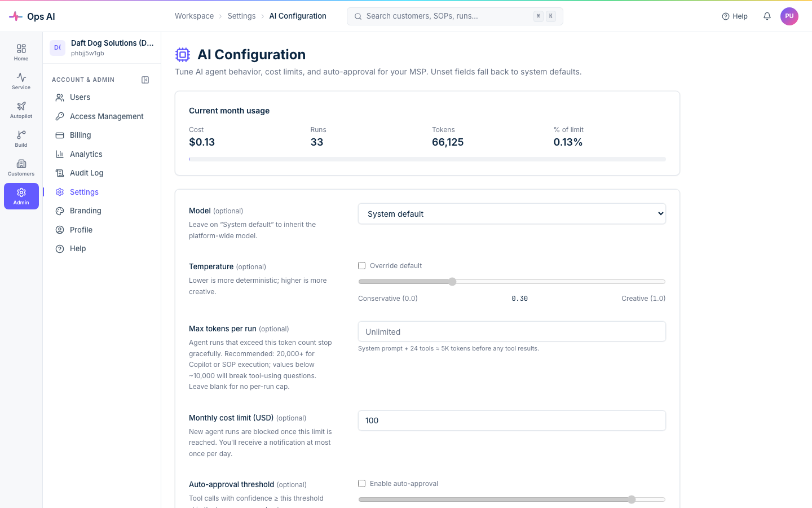Click the Audit Log scroll icon
Image resolution: width=812 pixels, height=508 pixels.
pos(60,173)
